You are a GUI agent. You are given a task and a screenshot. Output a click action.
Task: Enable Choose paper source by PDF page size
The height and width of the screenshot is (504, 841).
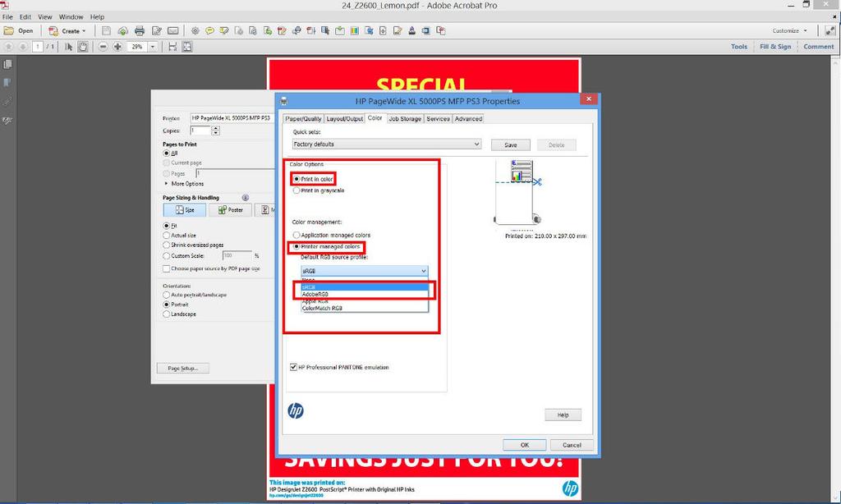tap(166, 268)
